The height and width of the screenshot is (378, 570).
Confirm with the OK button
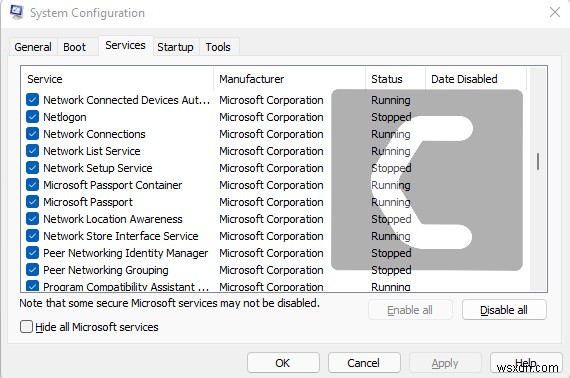(x=283, y=363)
